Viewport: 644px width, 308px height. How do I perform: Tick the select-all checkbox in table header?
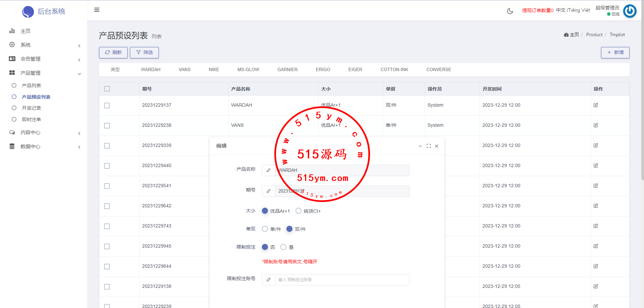pos(107,89)
